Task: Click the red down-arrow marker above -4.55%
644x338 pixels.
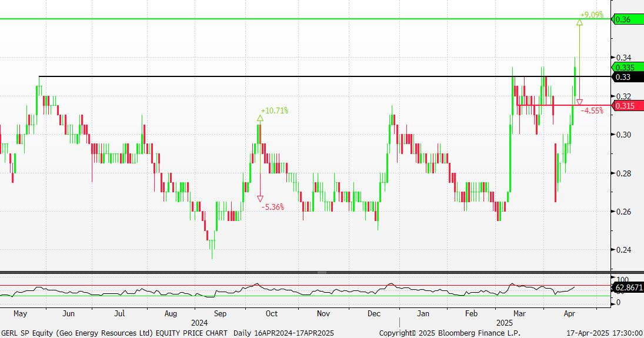Action: pos(579,103)
